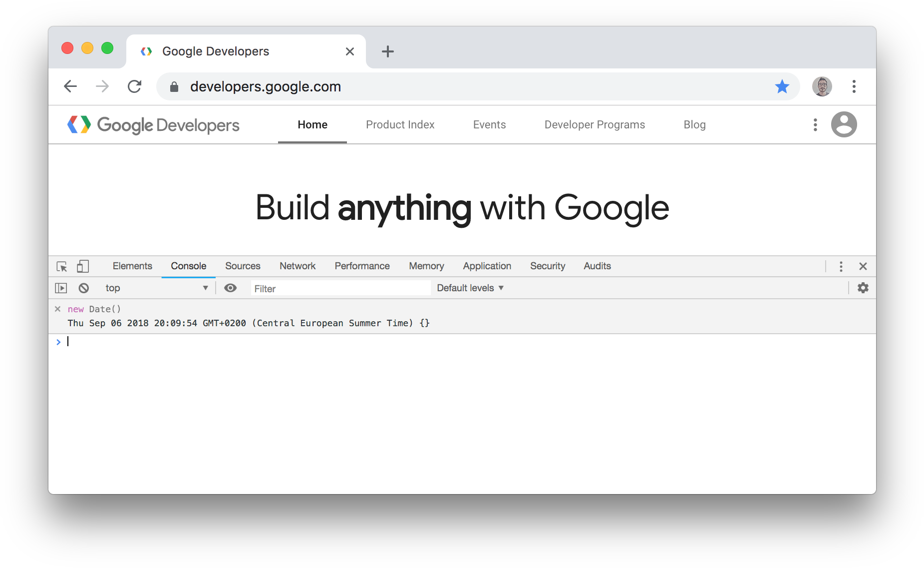Go back with the browser back arrow
The height and width of the screenshot is (568, 924).
click(70, 86)
